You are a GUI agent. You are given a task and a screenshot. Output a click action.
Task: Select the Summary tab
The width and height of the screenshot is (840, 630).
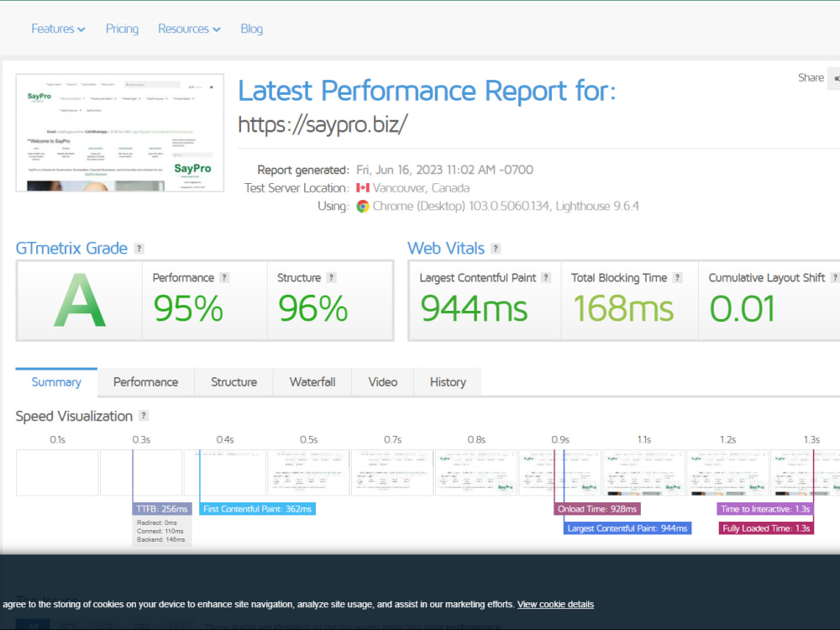(x=56, y=382)
